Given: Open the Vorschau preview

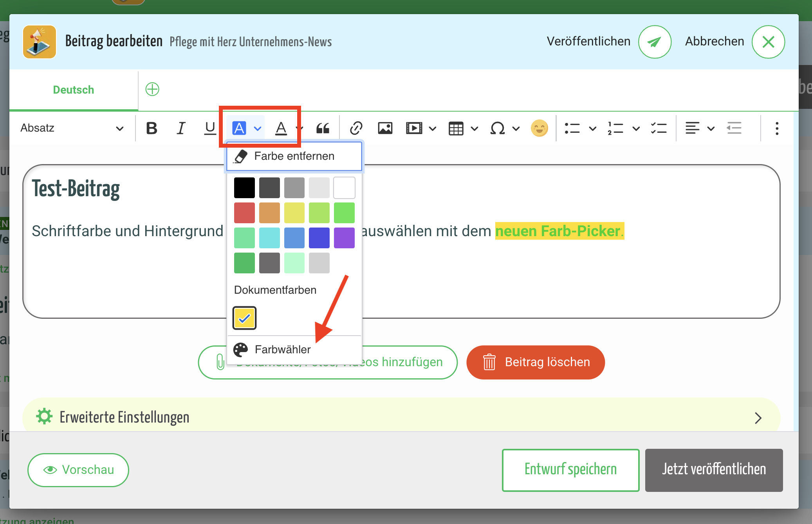Looking at the screenshot, I should tap(78, 470).
